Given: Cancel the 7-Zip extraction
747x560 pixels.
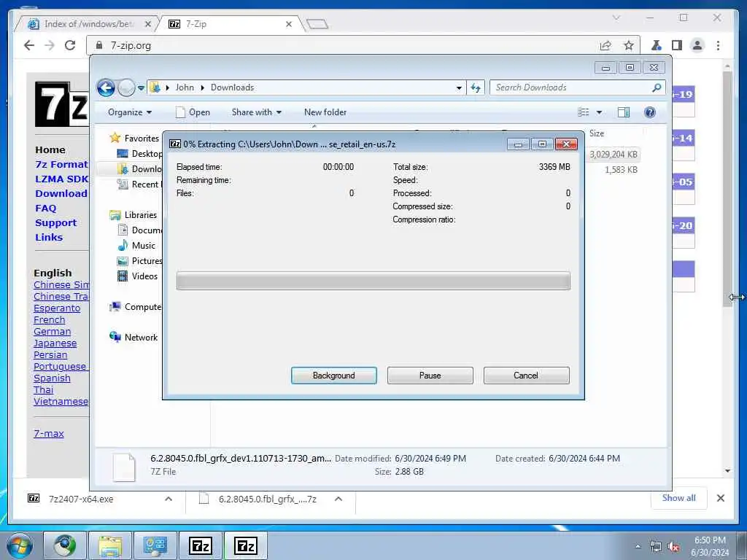Looking at the screenshot, I should (526, 376).
